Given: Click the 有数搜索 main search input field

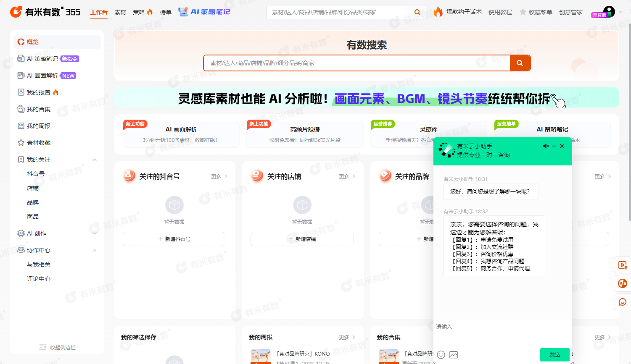Looking at the screenshot, I should (x=356, y=63).
